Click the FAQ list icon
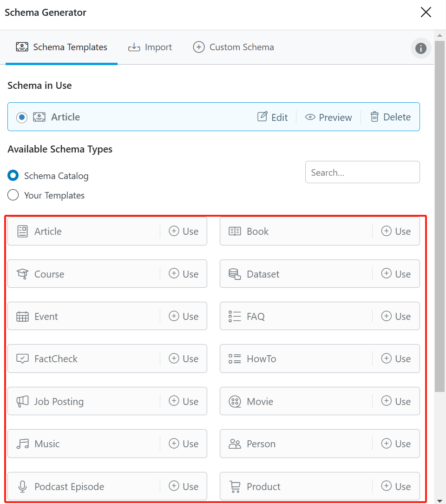 235,316
